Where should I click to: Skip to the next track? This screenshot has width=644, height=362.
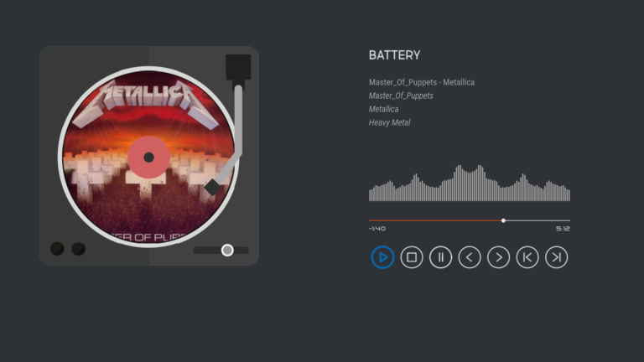[557, 257]
